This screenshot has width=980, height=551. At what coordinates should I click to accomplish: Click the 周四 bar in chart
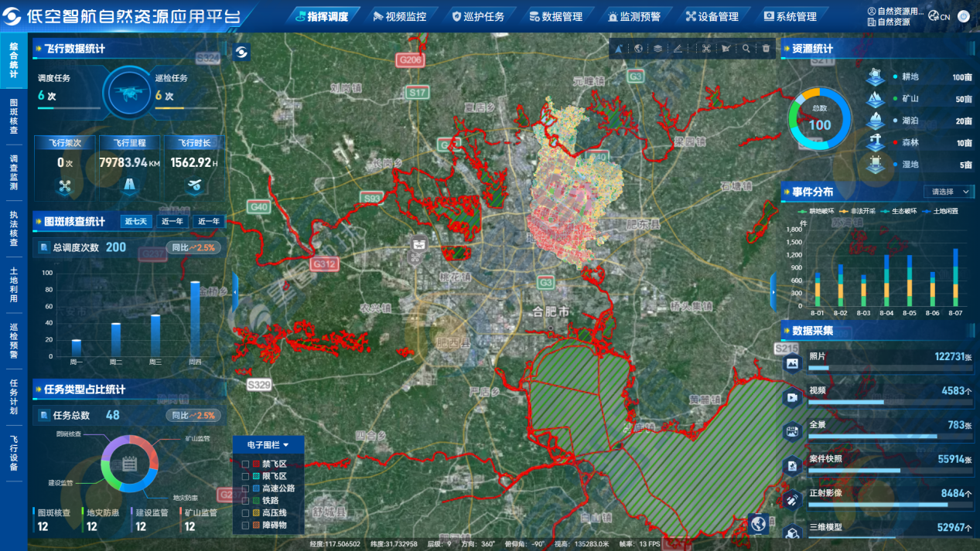click(x=195, y=318)
